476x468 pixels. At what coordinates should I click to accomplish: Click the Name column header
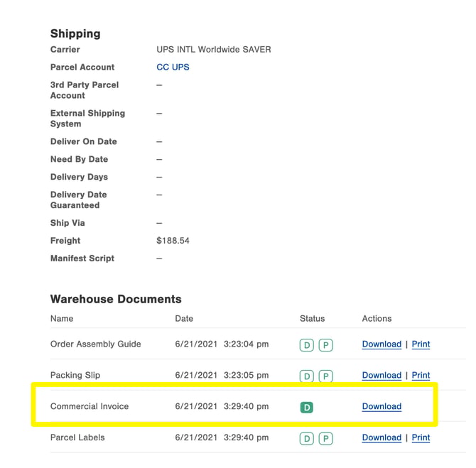tap(62, 319)
